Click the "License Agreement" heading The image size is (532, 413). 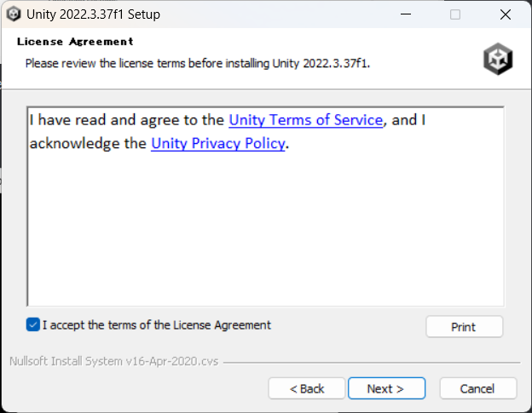tap(75, 42)
